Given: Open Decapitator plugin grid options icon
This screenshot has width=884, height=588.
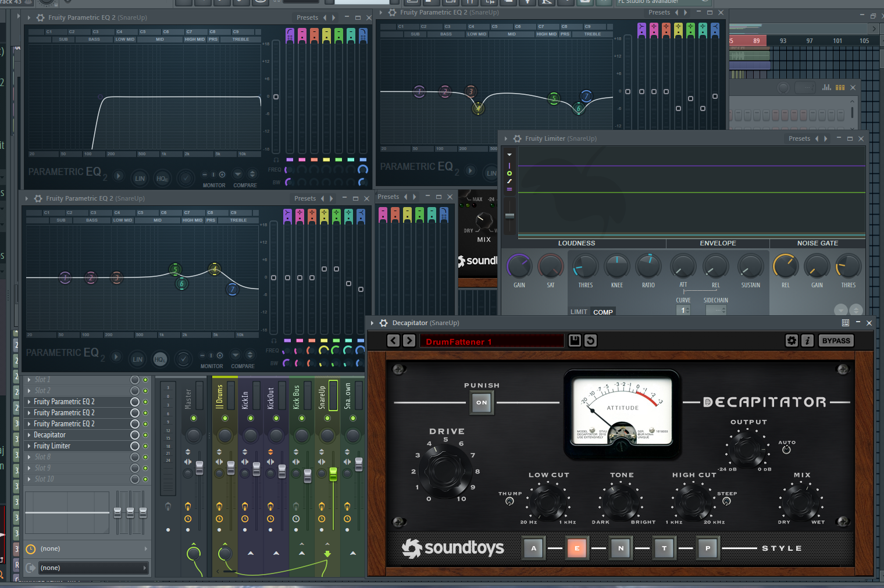Looking at the screenshot, I should pos(846,323).
